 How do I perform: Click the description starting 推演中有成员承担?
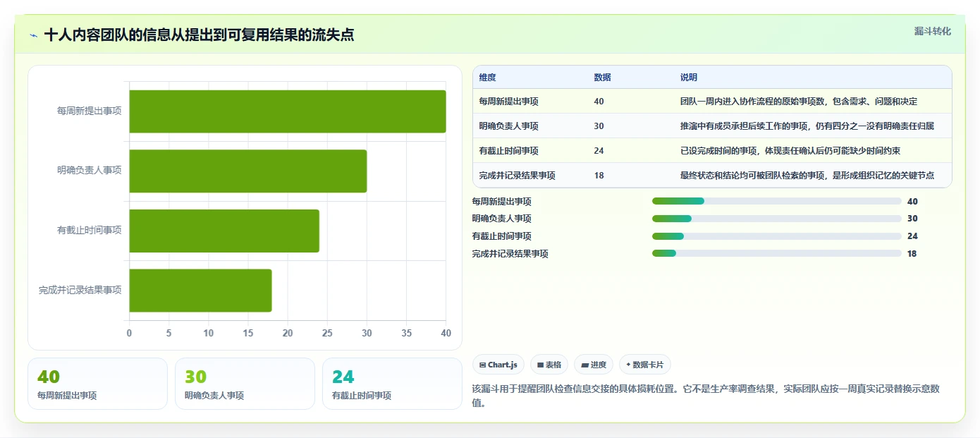click(x=807, y=126)
